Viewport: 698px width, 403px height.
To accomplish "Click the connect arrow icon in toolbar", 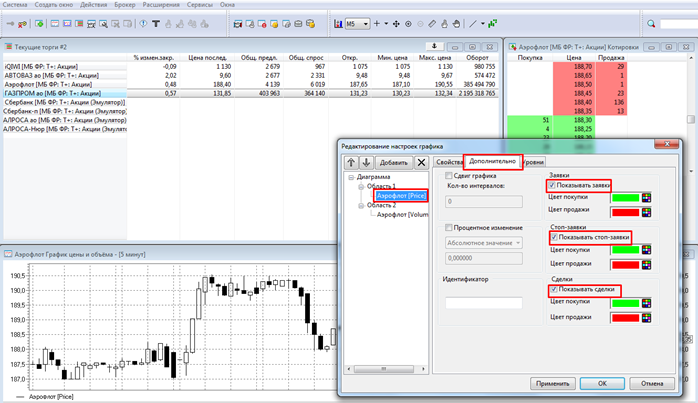I will point(10,24).
